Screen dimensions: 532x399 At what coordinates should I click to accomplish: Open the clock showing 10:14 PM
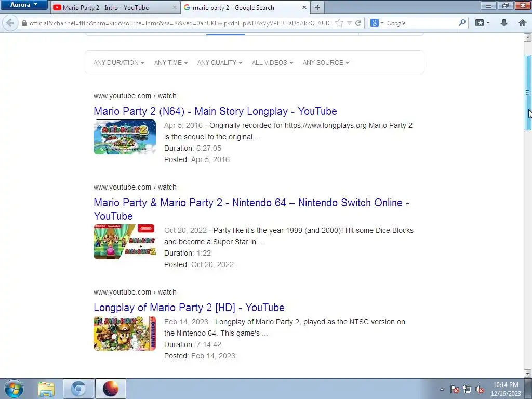pyautogui.click(x=506, y=389)
